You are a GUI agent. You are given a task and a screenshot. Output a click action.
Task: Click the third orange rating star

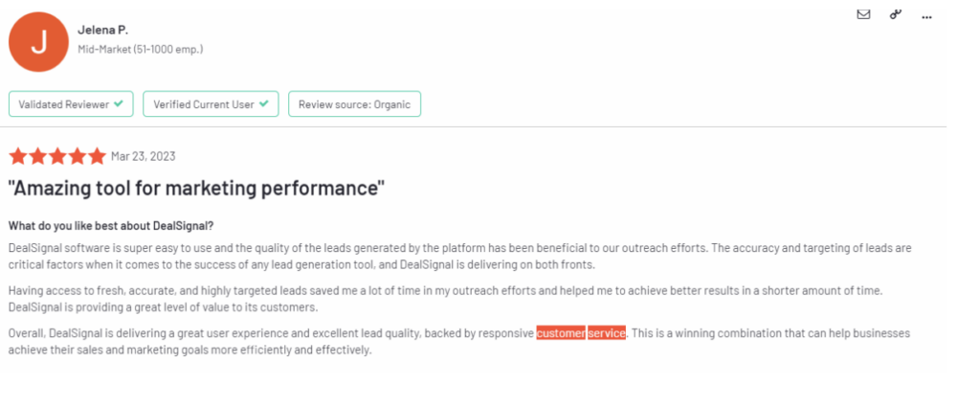pos(57,156)
